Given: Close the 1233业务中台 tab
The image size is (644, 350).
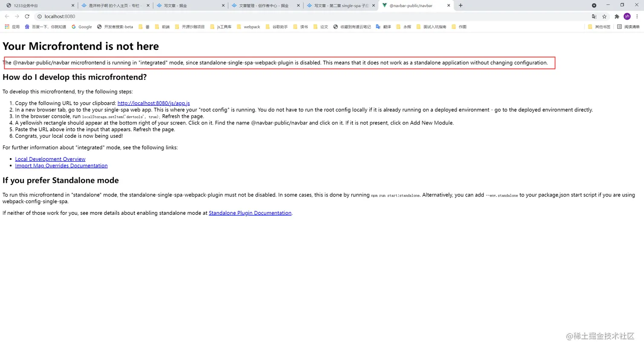Looking at the screenshot, I should tap(73, 6).
